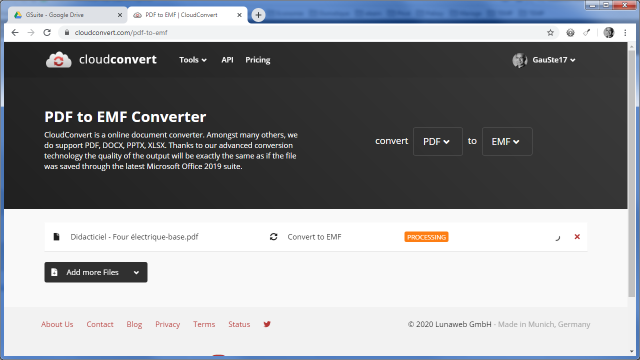Expand the Add more Files dropdown arrow

pyautogui.click(x=136, y=273)
